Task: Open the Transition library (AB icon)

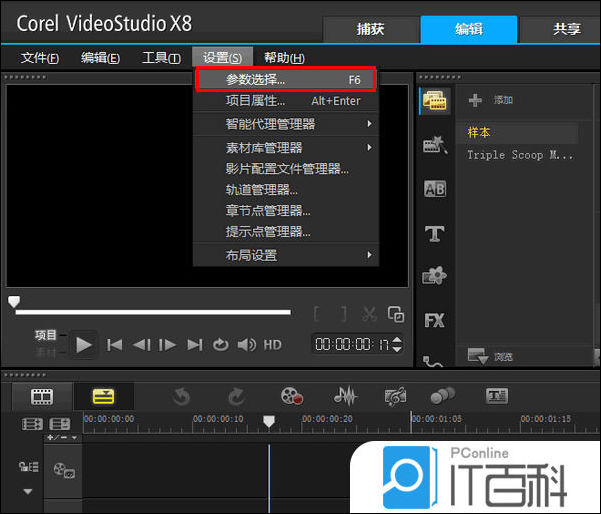Action: (434, 189)
